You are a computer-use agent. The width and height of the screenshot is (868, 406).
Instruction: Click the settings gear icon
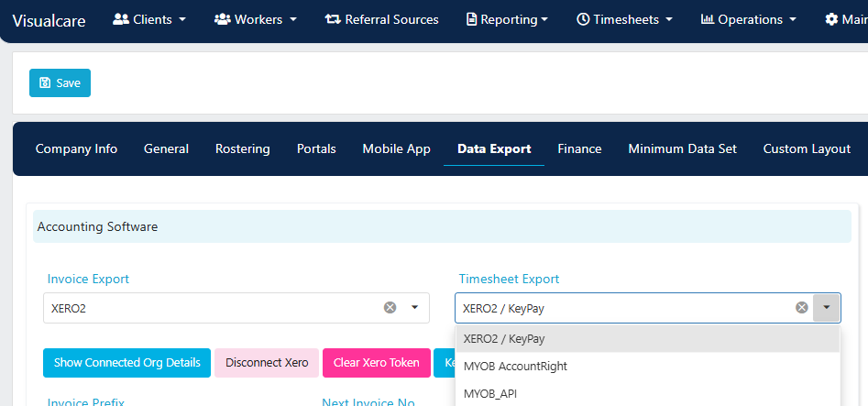pyautogui.click(x=831, y=19)
